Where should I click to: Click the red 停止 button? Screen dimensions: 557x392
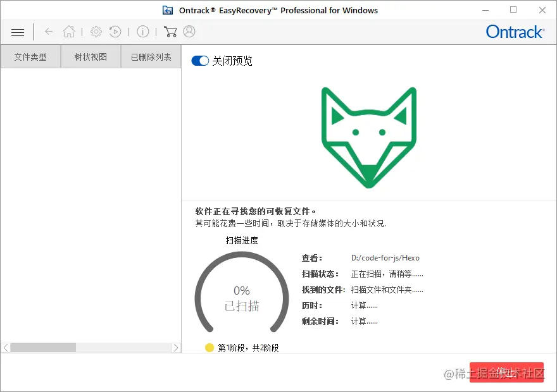coord(506,372)
